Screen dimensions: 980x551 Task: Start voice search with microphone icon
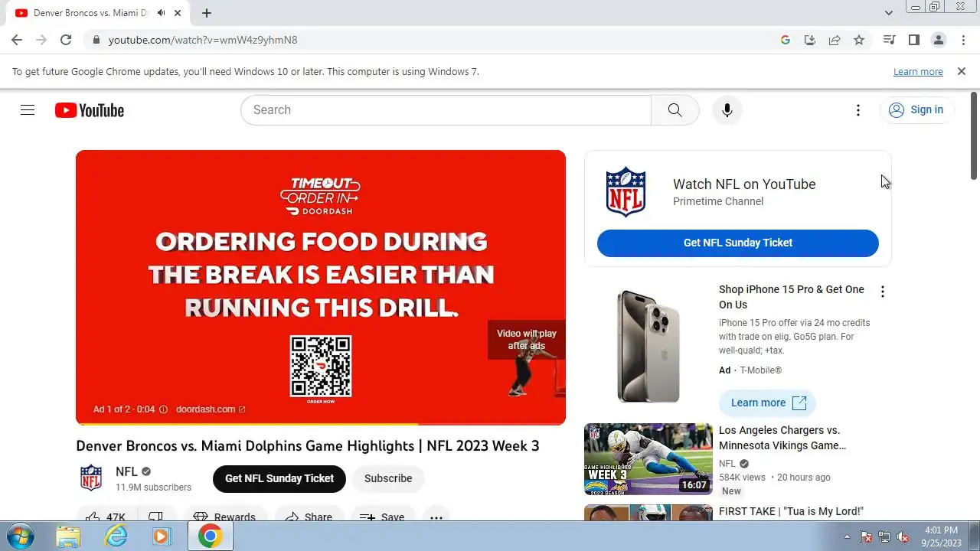coord(727,110)
